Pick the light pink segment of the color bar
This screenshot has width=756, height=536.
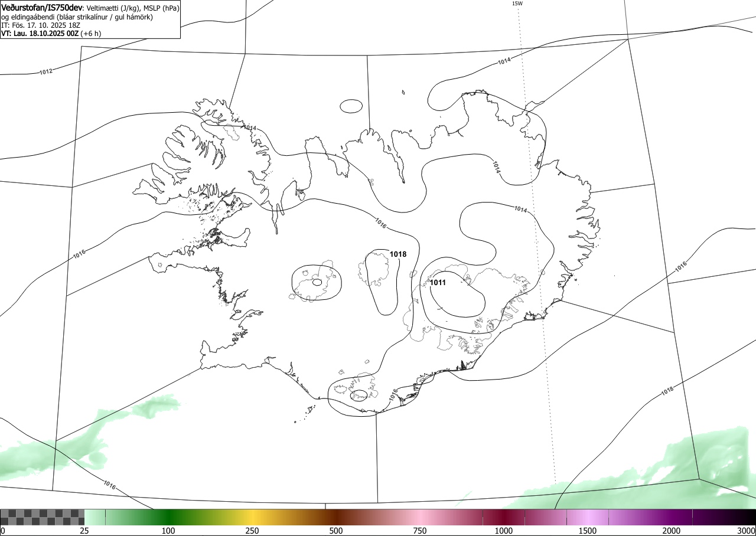pyautogui.click(x=420, y=517)
